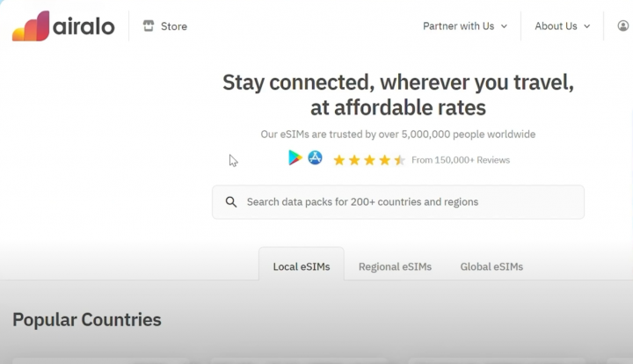Click the Popular Countries heading
Viewport: 633px width, 364px height.
tap(87, 319)
